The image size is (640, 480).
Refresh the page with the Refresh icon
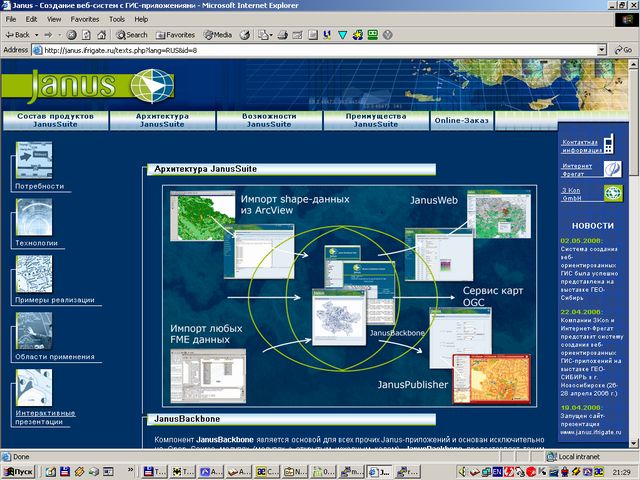click(x=86, y=35)
